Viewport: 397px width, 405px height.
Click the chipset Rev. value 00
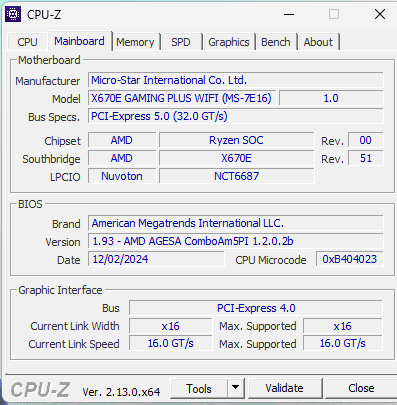pos(365,140)
